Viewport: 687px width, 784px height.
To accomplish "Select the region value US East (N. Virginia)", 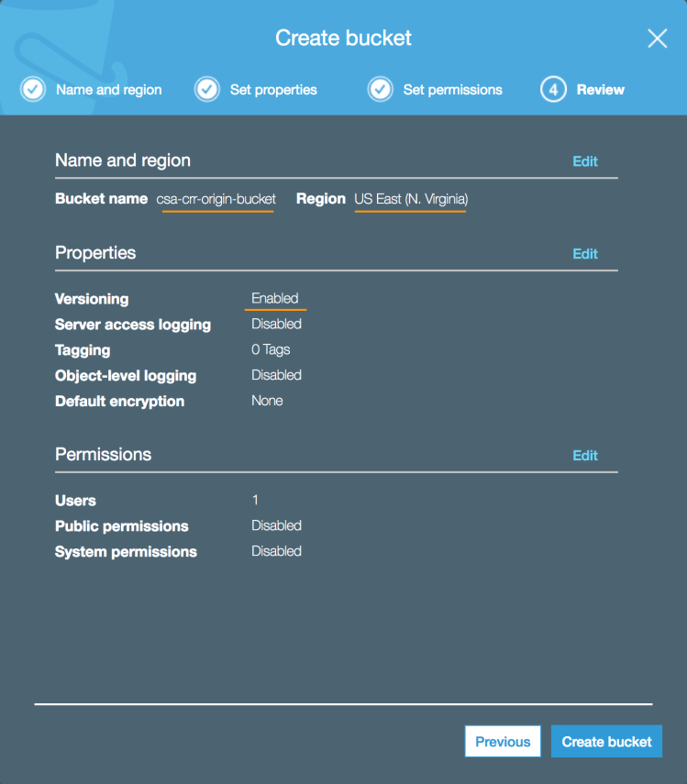I will coord(411,199).
